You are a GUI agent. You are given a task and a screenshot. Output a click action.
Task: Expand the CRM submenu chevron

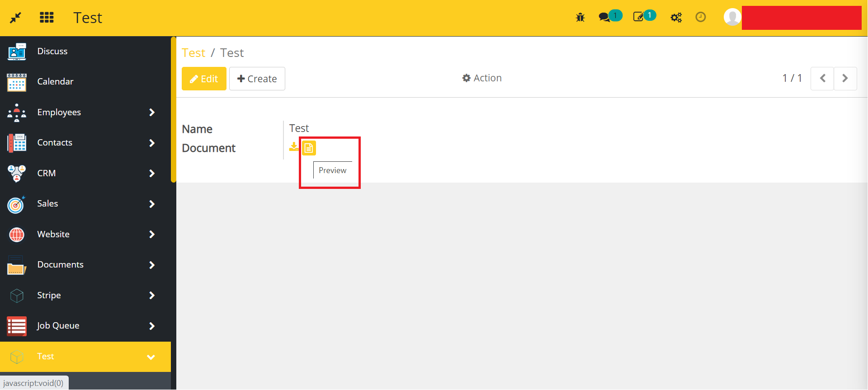[x=152, y=174]
